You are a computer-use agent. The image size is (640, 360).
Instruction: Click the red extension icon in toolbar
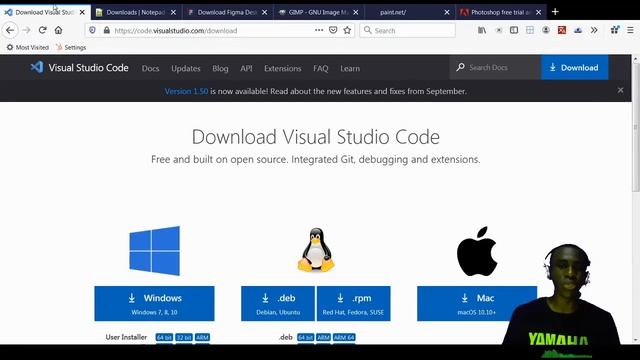(x=562, y=30)
